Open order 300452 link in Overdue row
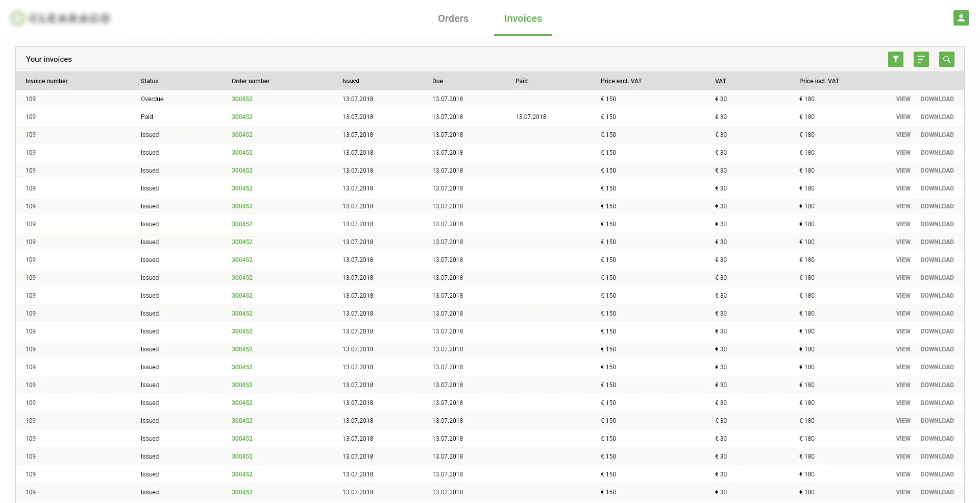980x503 pixels. tap(242, 99)
